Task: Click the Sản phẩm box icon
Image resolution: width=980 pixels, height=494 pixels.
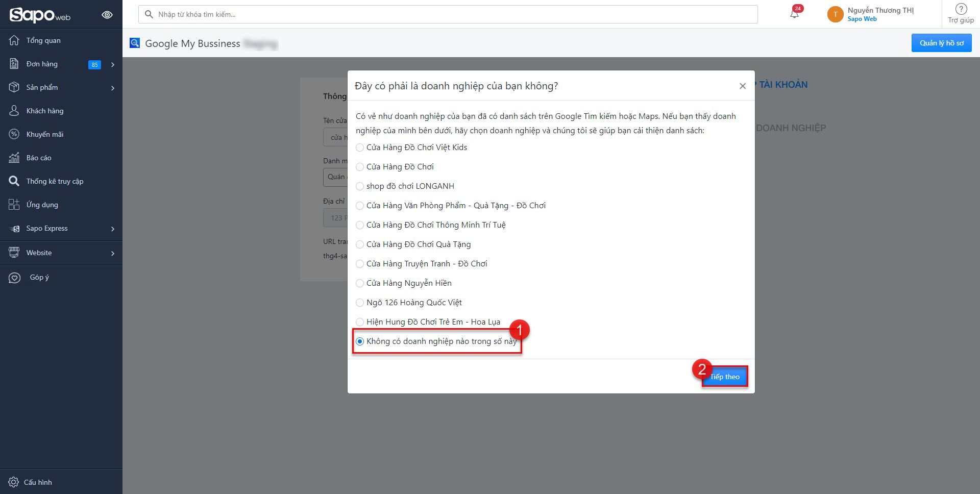Action: coord(14,87)
